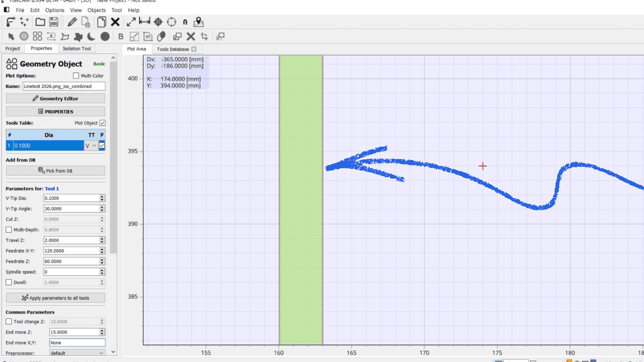The width and height of the screenshot is (644, 362).
Task: Toggle the Plot Object checkbox
Action: pyautogui.click(x=103, y=123)
